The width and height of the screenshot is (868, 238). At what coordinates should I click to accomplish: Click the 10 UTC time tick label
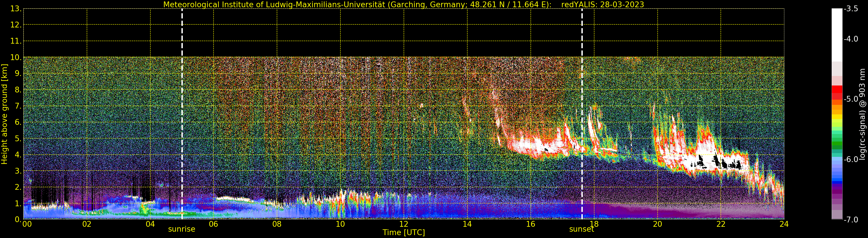(340, 224)
